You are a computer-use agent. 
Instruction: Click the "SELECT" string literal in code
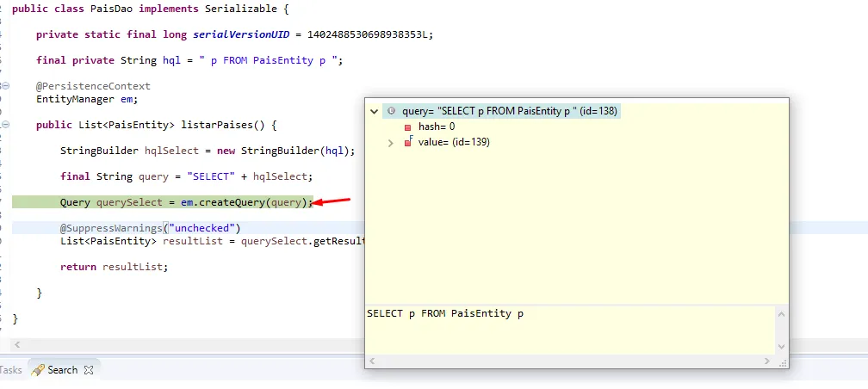pyautogui.click(x=211, y=176)
